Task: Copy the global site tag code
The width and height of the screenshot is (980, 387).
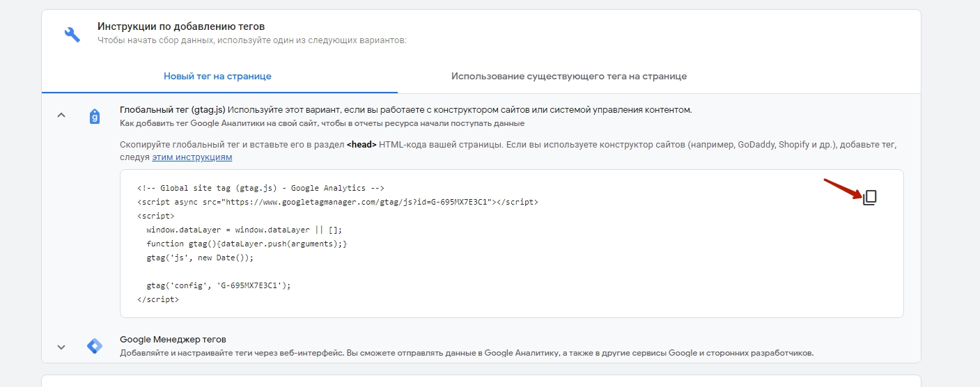Action: pos(869,198)
